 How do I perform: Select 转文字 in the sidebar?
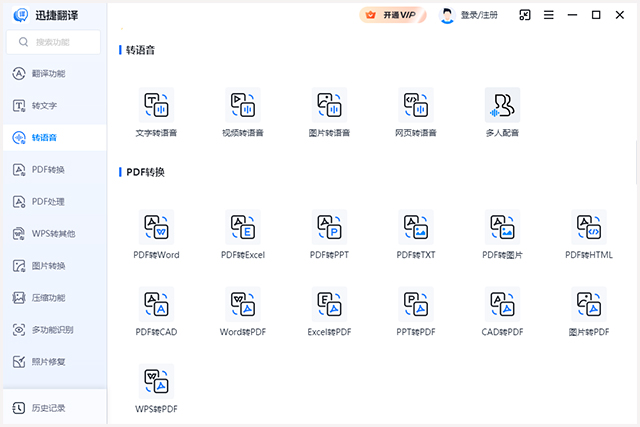(x=55, y=106)
